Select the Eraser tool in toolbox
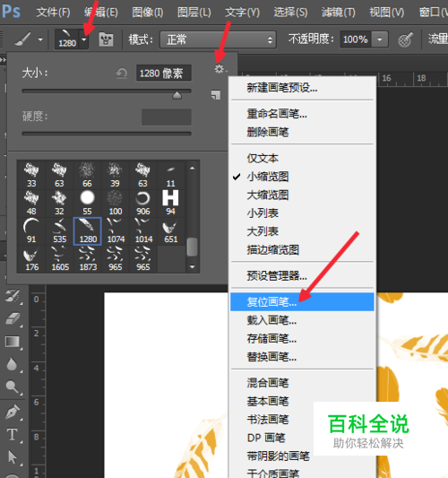 pos(13,318)
